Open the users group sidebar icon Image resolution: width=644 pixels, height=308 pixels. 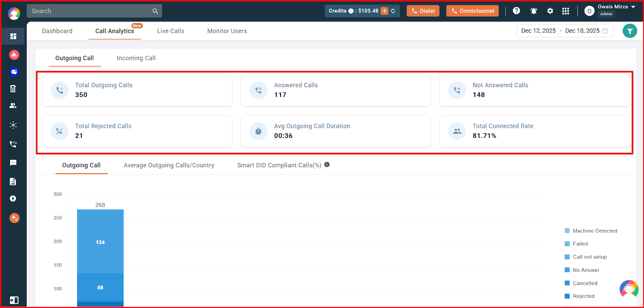pos(13,106)
